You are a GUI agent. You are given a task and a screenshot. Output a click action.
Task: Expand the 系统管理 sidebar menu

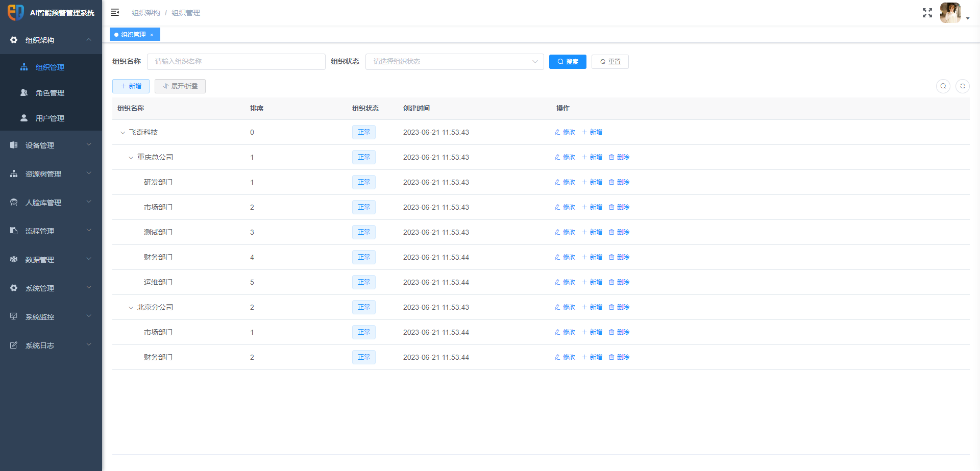51,288
